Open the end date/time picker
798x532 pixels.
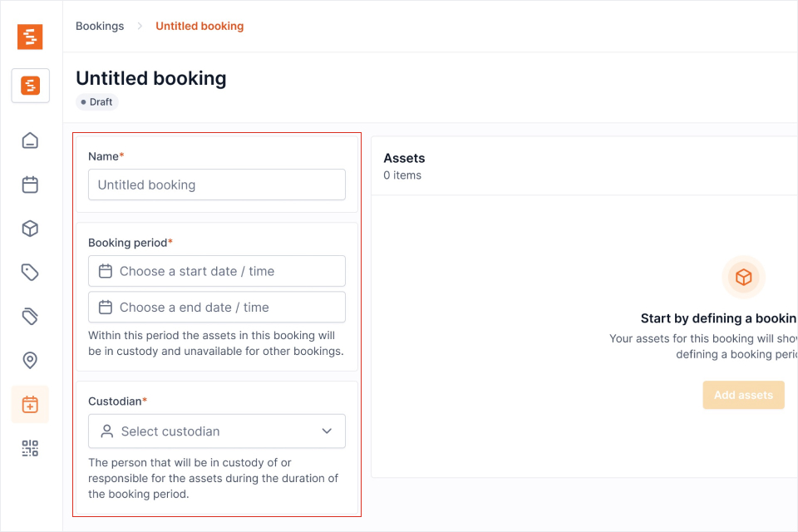click(x=216, y=307)
